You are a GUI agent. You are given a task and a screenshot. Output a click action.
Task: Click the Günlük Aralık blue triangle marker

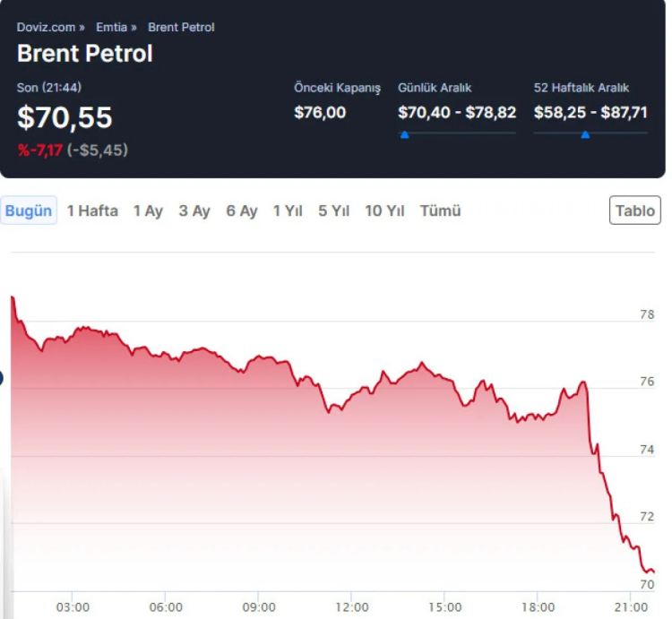[x=404, y=134]
